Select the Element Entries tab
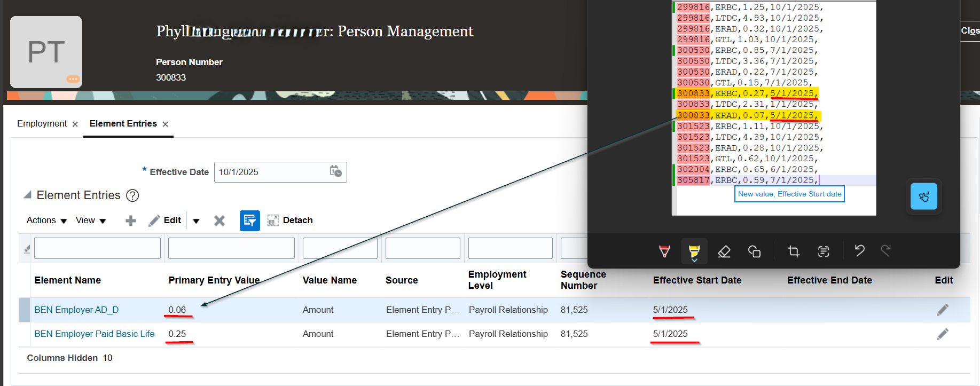 (x=123, y=124)
